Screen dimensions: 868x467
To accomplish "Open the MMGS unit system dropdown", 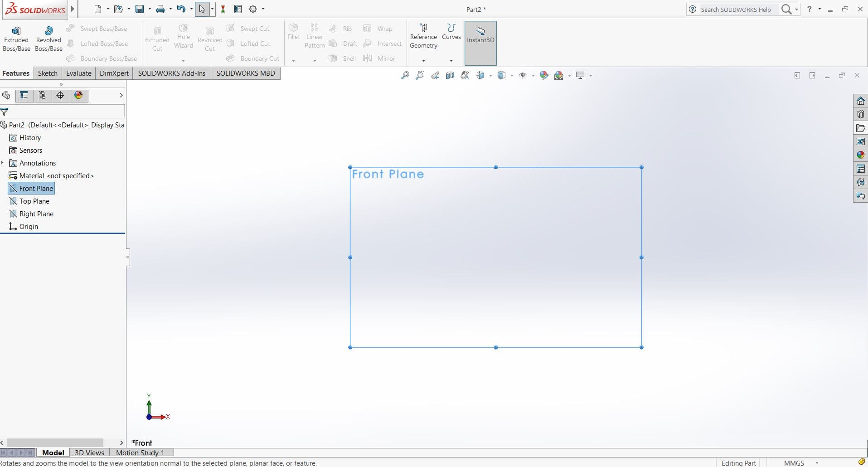I will click(x=817, y=463).
